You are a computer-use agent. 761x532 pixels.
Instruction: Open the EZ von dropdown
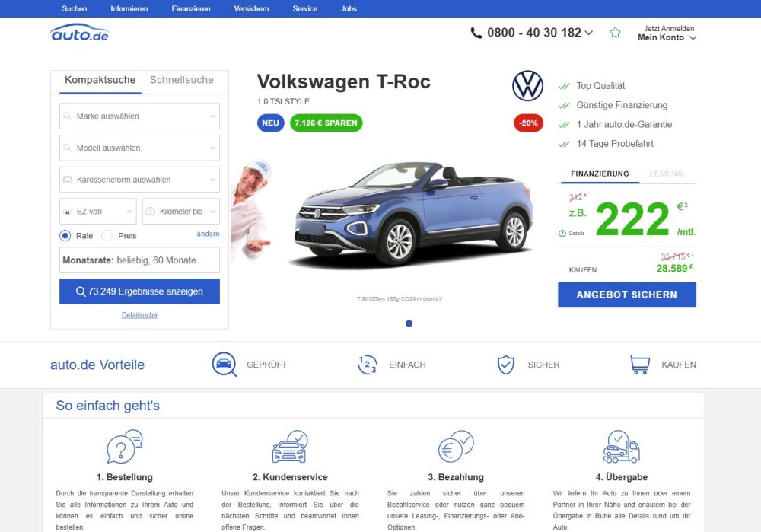pyautogui.click(x=98, y=212)
